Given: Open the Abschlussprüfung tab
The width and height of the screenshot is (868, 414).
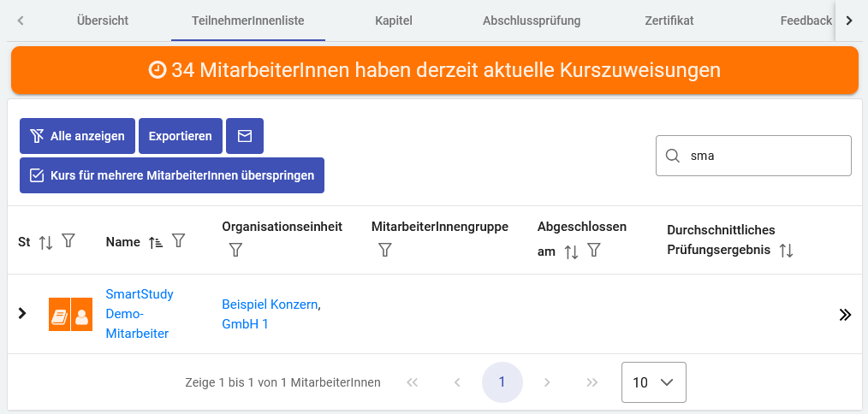Looking at the screenshot, I should point(532,21).
